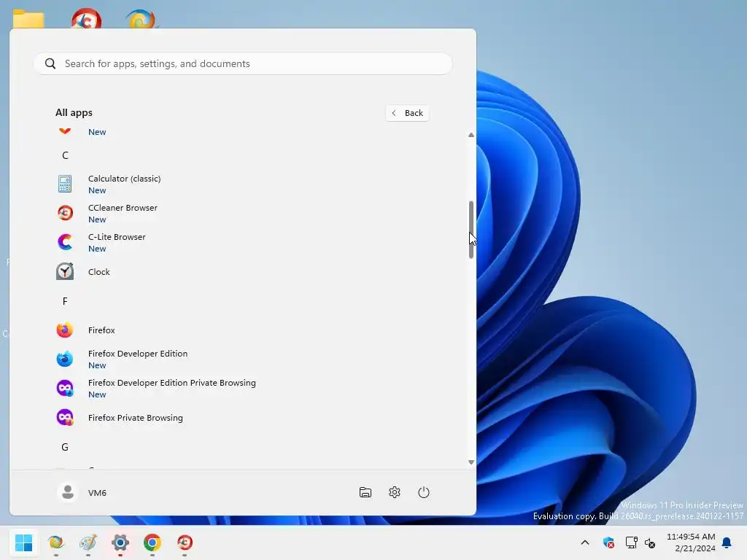Open Google Chrome on the taskbar
Viewport: 747px width, 560px height.
[152, 542]
